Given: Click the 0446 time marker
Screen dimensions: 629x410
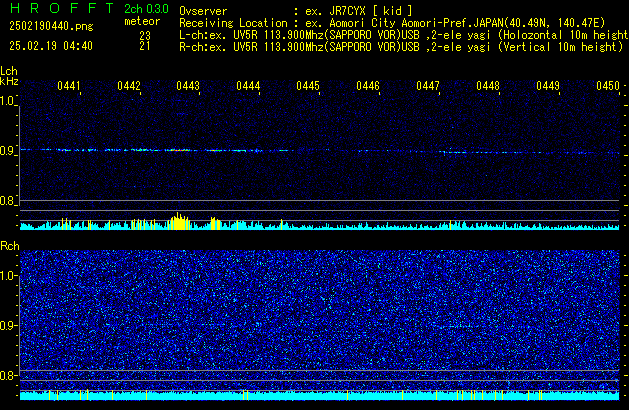Looking at the screenshot, I should 368,86.
